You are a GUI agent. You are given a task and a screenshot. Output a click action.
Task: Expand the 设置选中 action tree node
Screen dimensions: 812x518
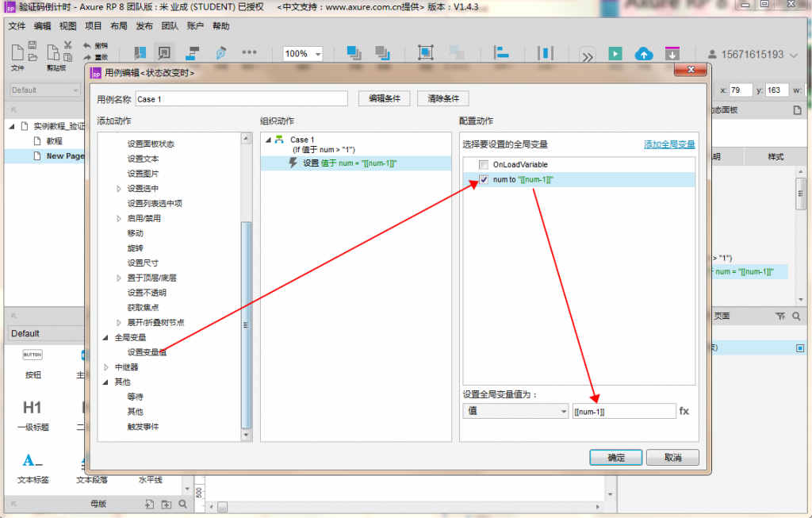click(x=119, y=189)
